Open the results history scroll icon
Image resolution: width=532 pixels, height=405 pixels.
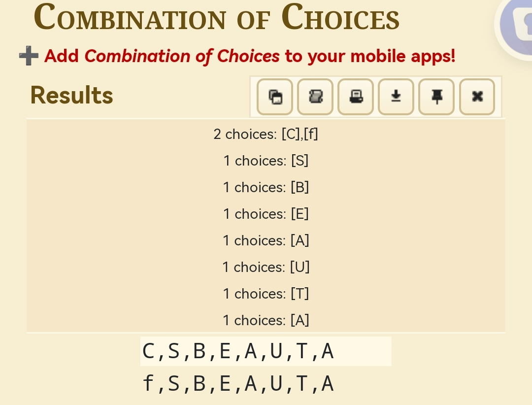(315, 97)
